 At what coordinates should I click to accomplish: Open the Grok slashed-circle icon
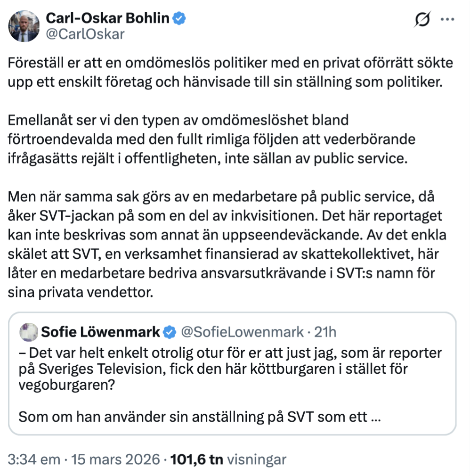(x=422, y=19)
